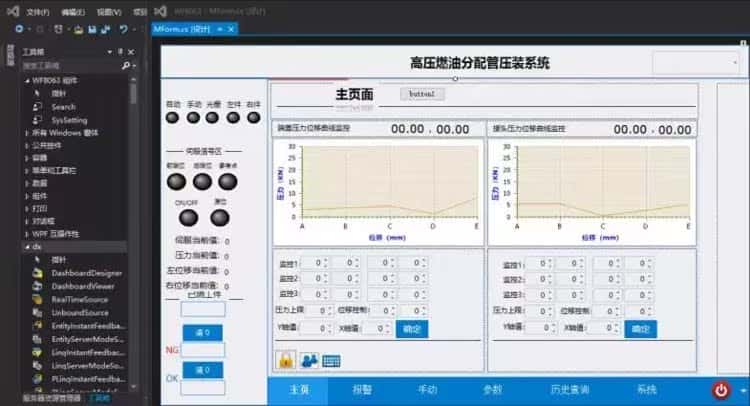This screenshot has width=750, height=406.
Task: Switch to the 主页 bottom tab
Action: (299, 390)
